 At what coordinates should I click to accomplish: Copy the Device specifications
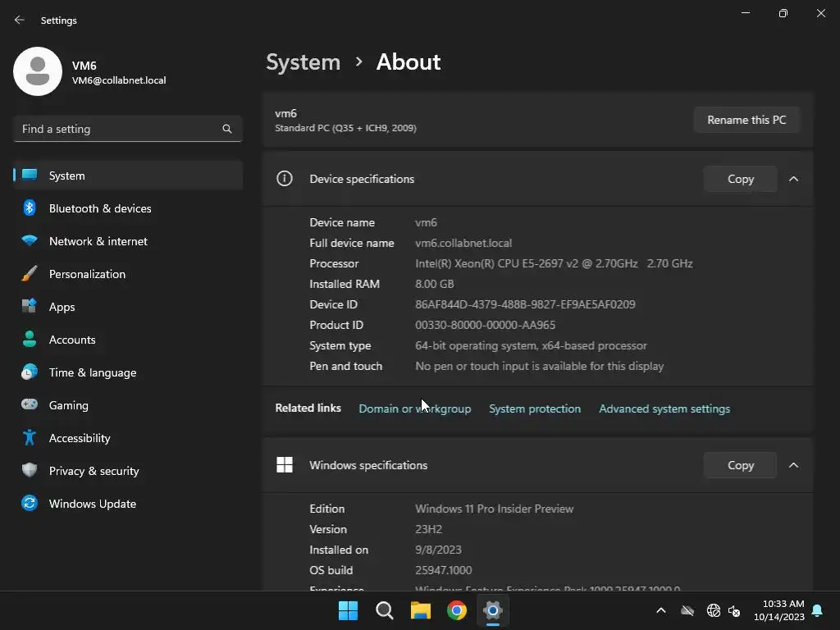(x=741, y=179)
